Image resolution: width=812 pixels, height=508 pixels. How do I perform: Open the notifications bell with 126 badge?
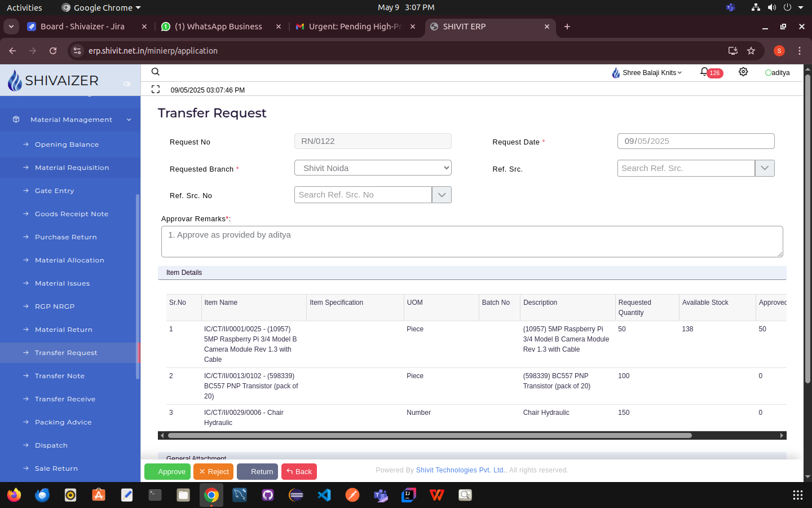point(705,72)
